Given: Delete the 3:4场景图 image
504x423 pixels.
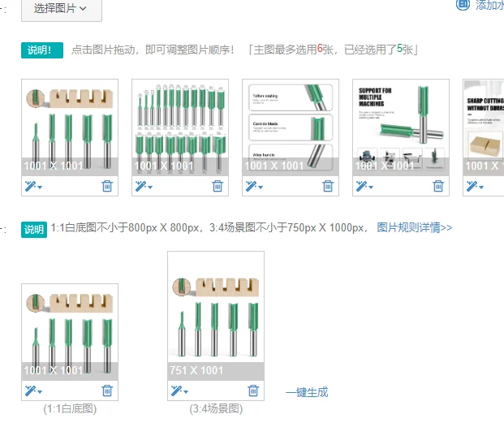Looking at the screenshot, I should [x=253, y=391].
